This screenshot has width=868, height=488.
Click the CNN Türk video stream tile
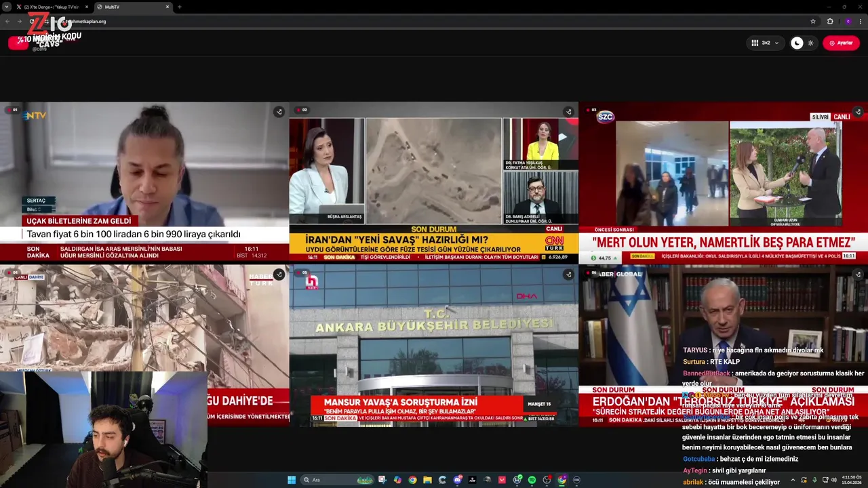(x=434, y=182)
